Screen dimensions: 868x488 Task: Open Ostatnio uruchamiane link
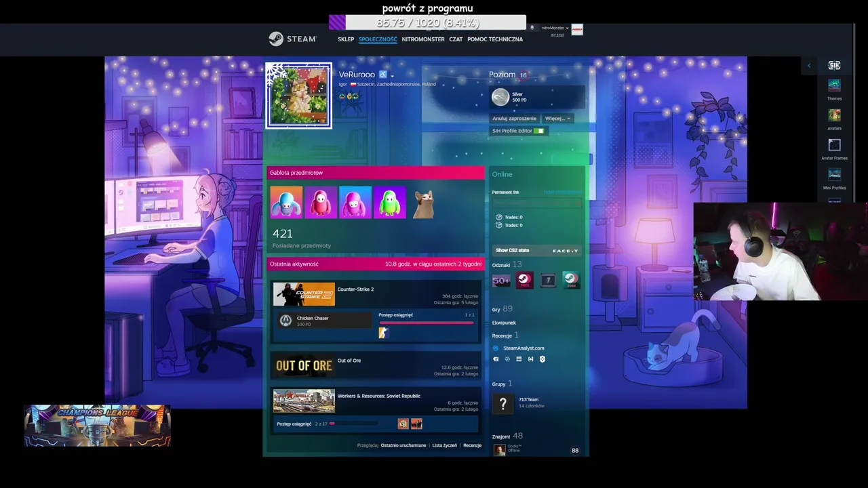[x=403, y=445]
